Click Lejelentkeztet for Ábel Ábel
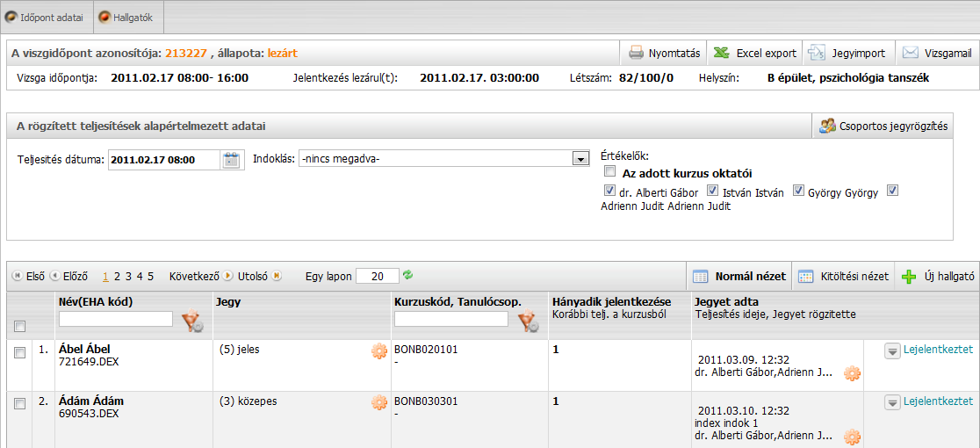 [938, 349]
